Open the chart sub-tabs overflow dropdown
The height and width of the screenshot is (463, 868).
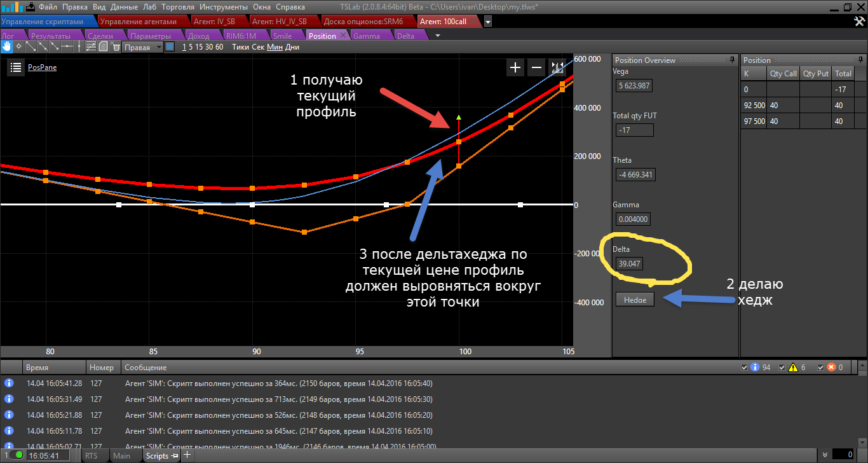tap(437, 36)
